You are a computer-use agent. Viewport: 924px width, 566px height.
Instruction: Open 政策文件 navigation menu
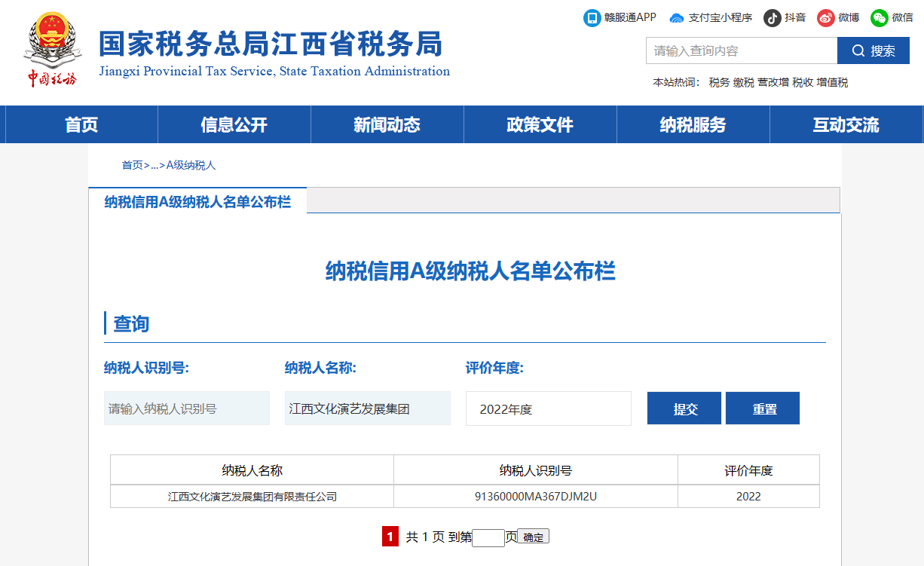click(540, 124)
